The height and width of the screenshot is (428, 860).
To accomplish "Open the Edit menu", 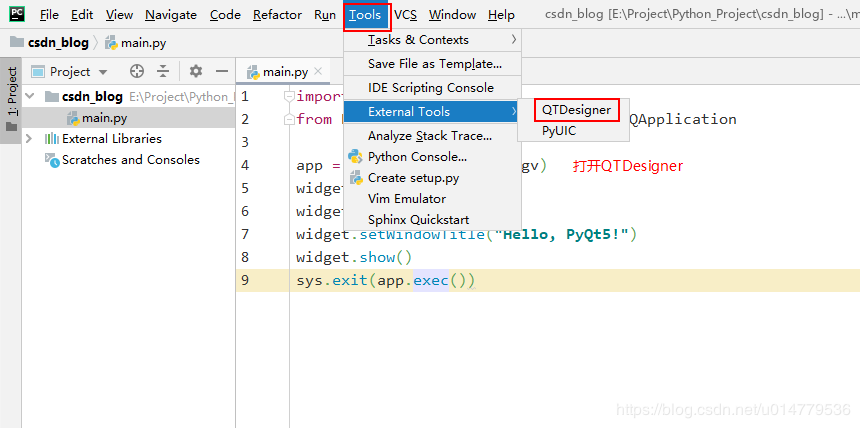I will click(82, 15).
